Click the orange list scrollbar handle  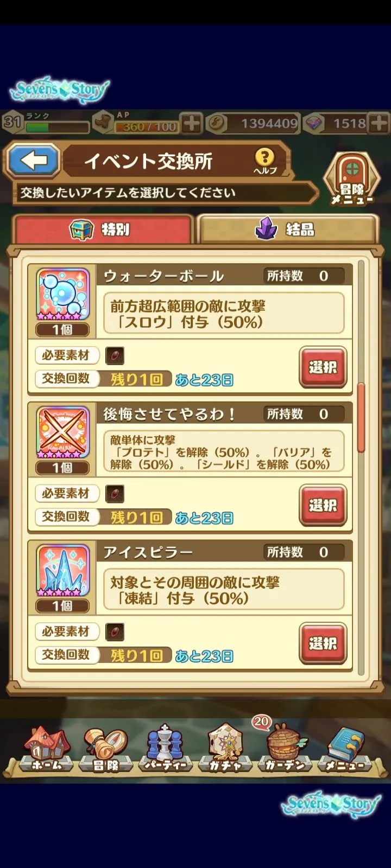click(361, 418)
